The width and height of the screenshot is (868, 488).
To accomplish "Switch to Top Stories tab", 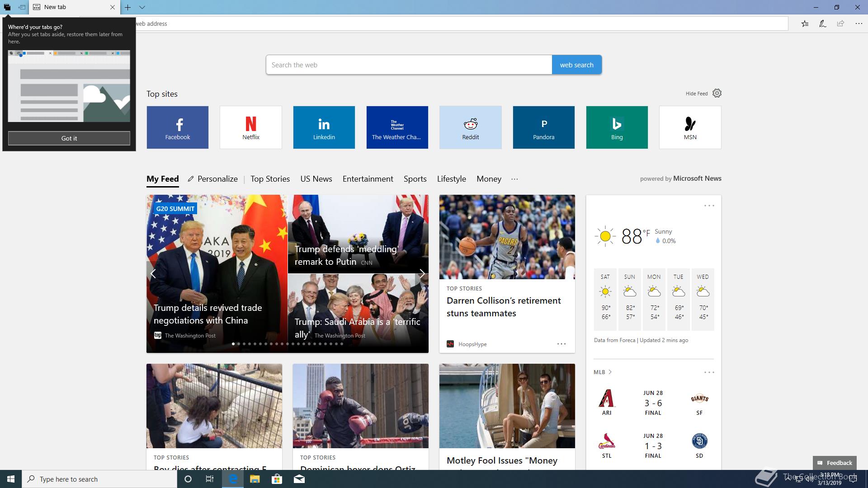I will click(x=270, y=179).
